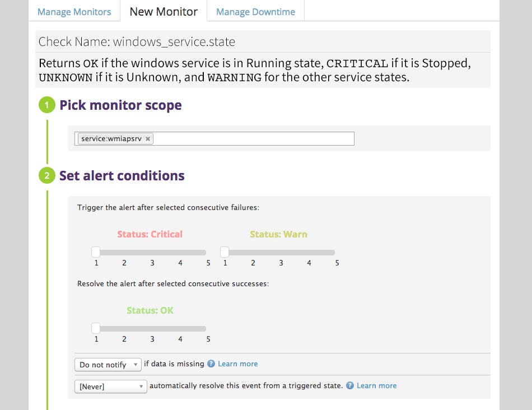Click the Status: Critical slider handle
Image resolution: width=532 pixels, height=410 pixels.
(96, 251)
